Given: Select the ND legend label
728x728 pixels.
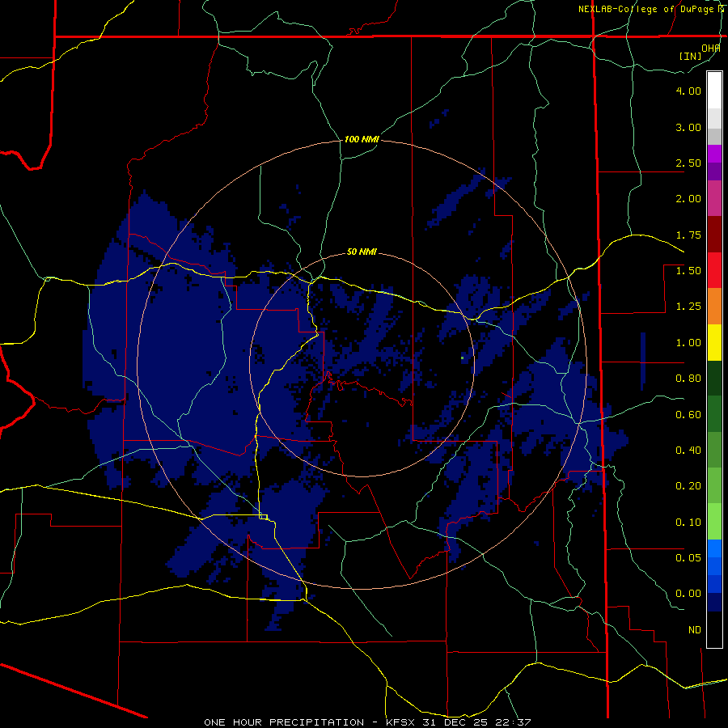Looking at the screenshot, I should [695, 630].
